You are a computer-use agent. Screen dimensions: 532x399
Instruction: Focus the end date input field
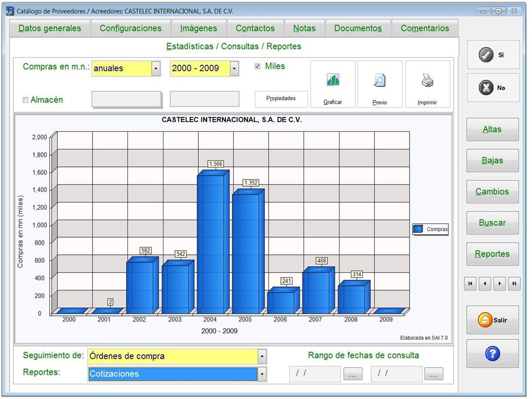pyautogui.click(x=397, y=374)
